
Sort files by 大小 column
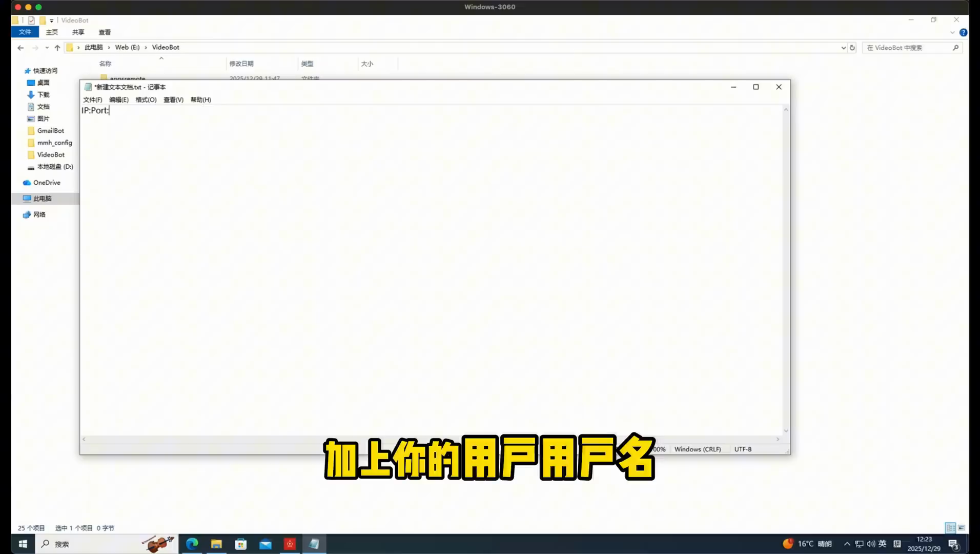367,64
